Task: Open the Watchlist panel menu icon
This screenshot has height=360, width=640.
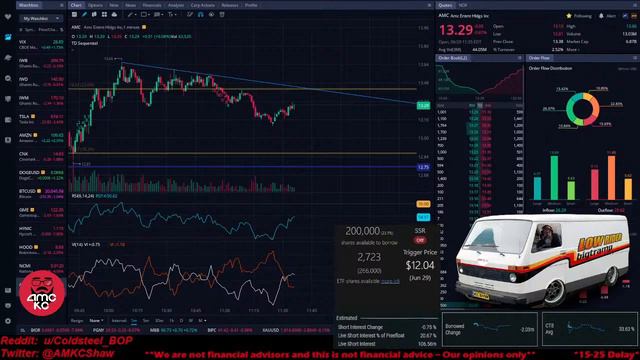Action: 62,5
